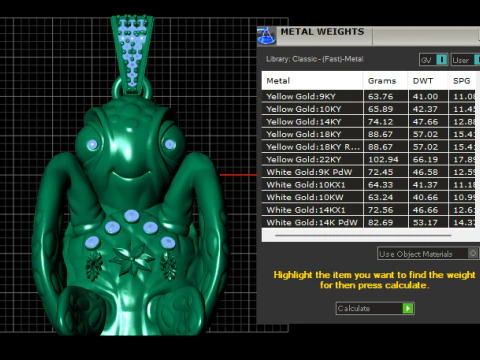Click the Metal Weights scale icon
480x360 pixels.
266,36
